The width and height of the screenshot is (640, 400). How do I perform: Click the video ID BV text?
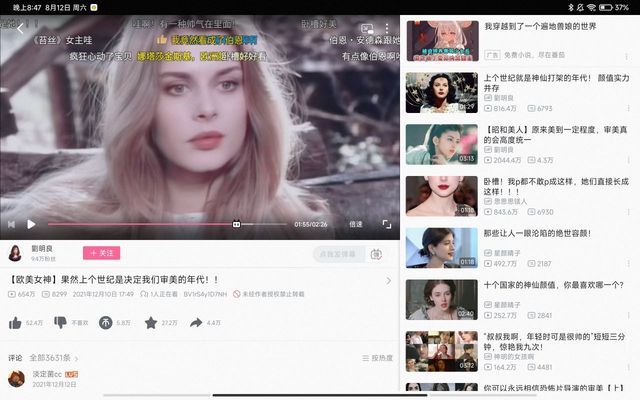click(x=205, y=294)
